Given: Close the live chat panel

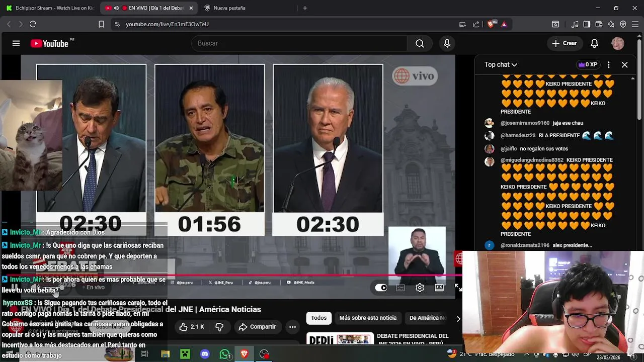Looking at the screenshot, I should (624, 65).
